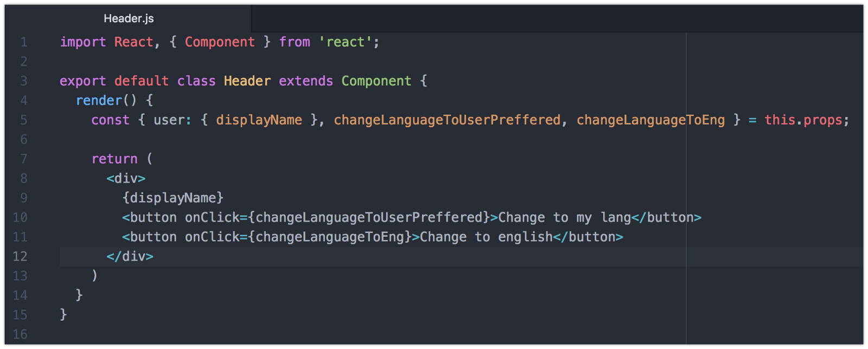Click the closing </div> tag
Image resolution: width=868 pixels, height=349 pixels.
(x=130, y=257)
